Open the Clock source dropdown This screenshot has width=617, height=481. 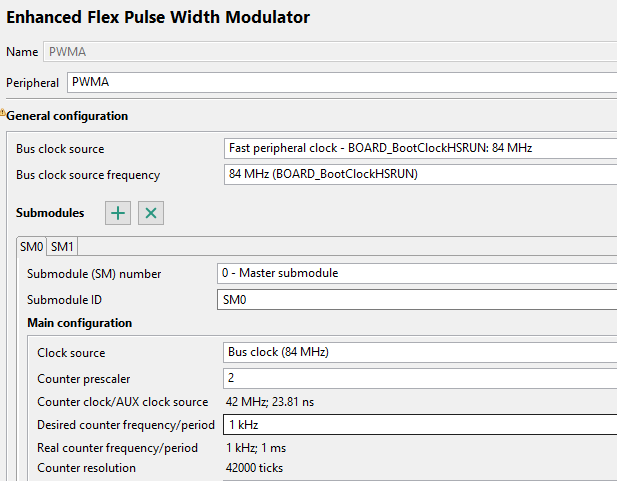419,352
